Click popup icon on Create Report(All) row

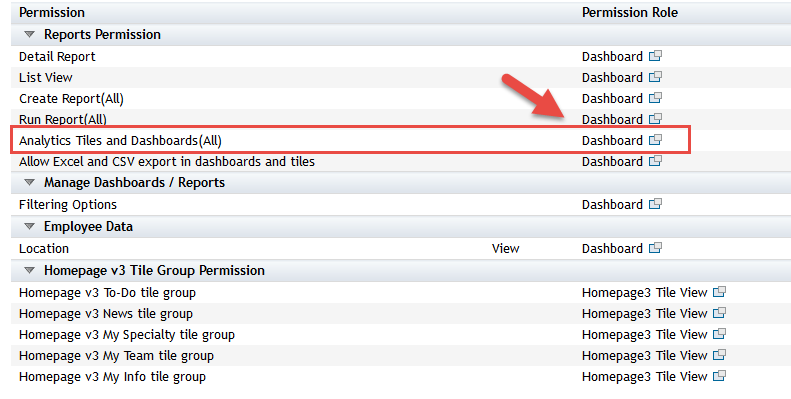point(655,98)
